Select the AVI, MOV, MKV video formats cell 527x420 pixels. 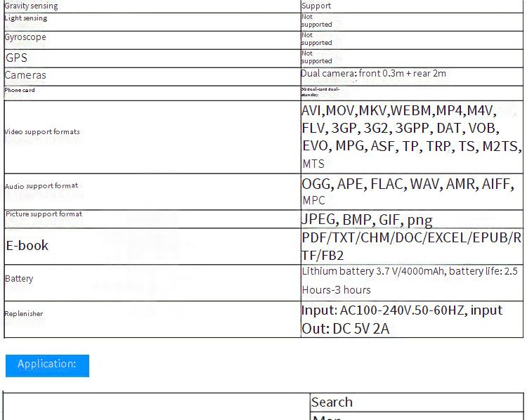pos(411,136)
